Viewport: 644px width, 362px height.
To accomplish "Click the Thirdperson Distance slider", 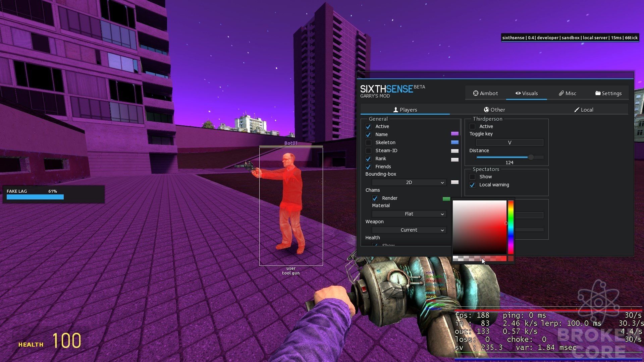I will 510,157.
